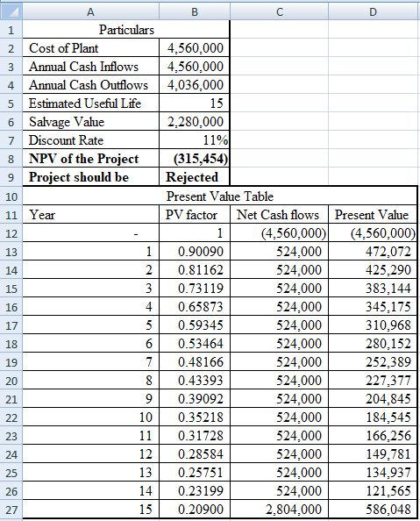Select the PV factor 0.25751
This screenshot has height=521, width=420.
point(195,473)
